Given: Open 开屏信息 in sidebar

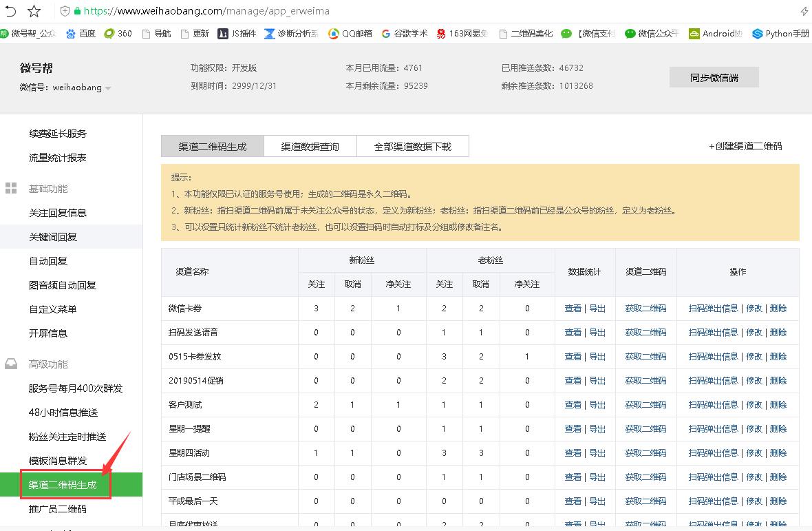Looking at the screenshot, I should (48, 333).
